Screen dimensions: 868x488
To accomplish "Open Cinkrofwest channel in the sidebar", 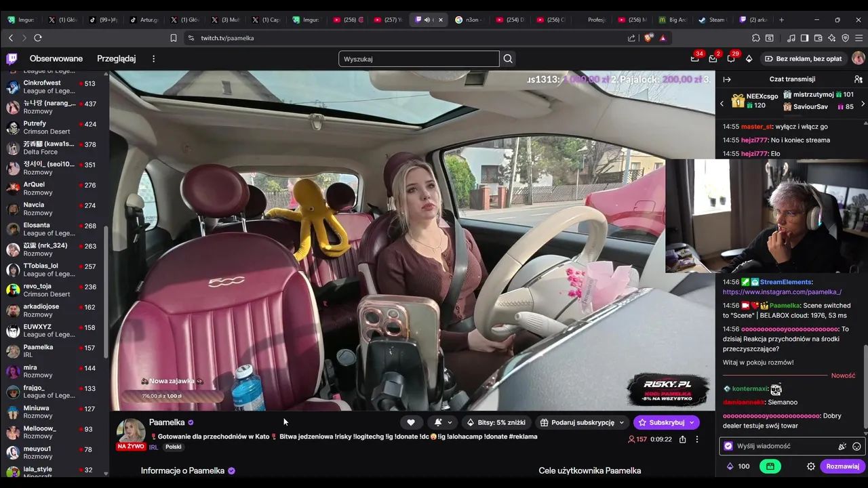I will point(54,87).
